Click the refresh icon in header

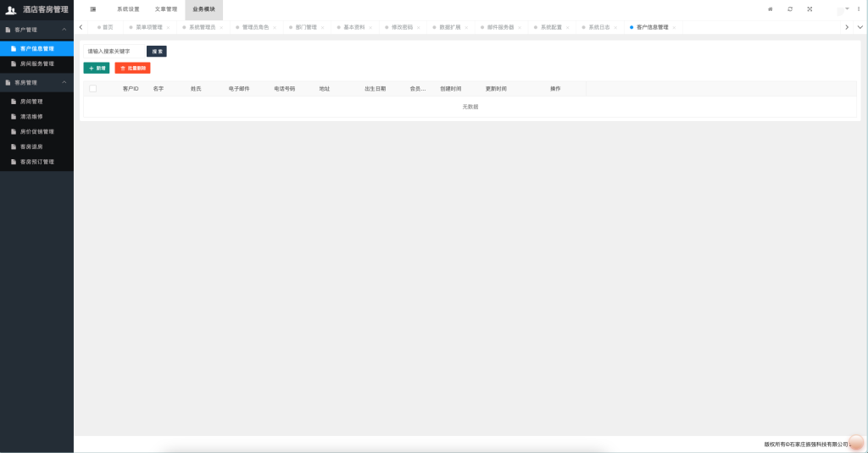coord(790,9)
